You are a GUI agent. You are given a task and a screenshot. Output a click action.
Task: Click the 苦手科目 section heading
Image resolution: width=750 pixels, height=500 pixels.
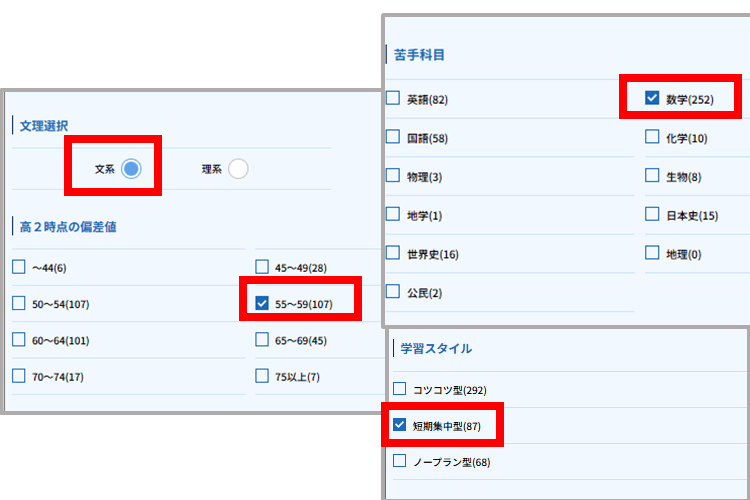click(x=419, y=55)
